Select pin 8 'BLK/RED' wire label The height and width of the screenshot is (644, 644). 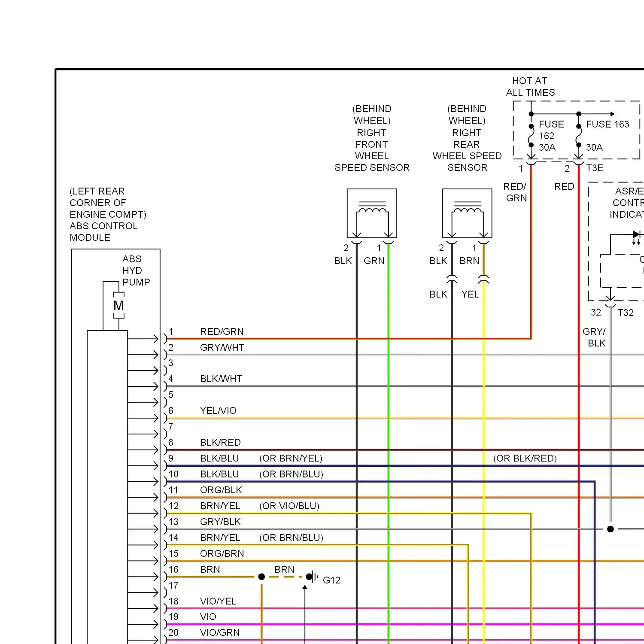coord(220,442)
